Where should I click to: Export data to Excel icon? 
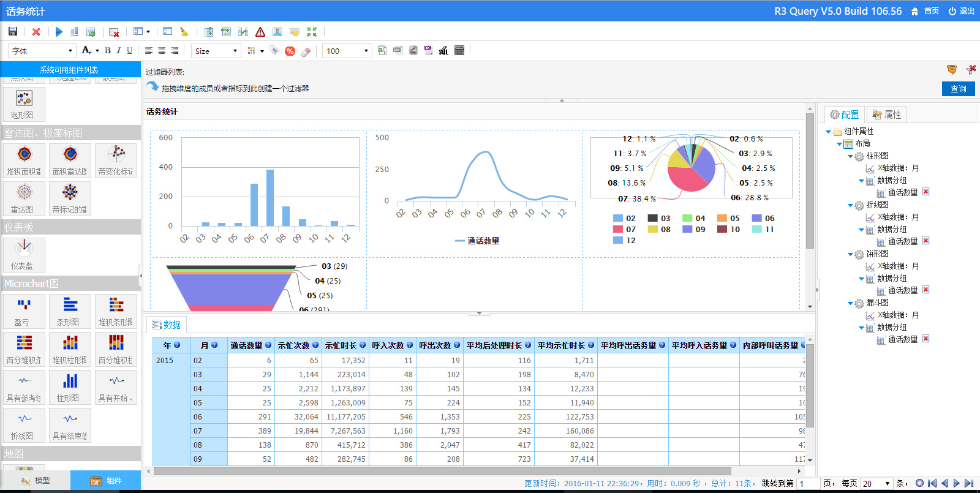(382, 50)
